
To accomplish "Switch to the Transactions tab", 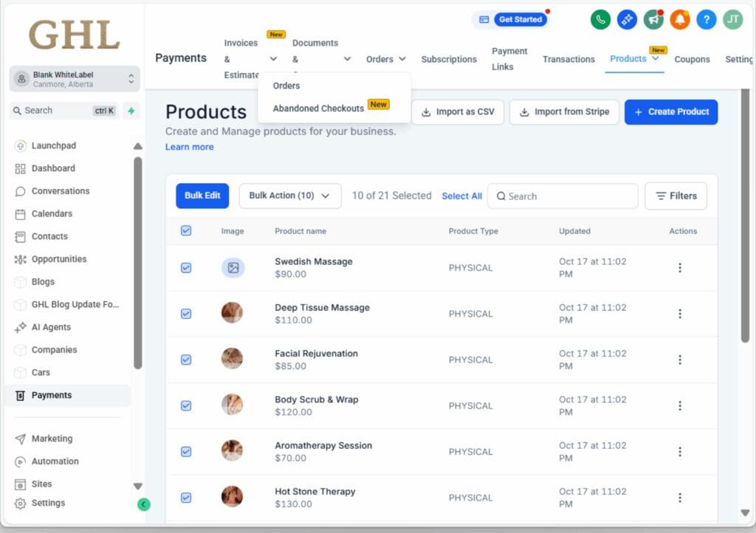I will [568, 59].
